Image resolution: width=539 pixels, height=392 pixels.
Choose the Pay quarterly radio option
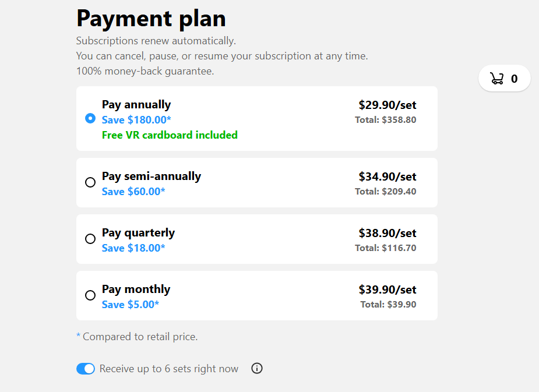tap(90, 238)
